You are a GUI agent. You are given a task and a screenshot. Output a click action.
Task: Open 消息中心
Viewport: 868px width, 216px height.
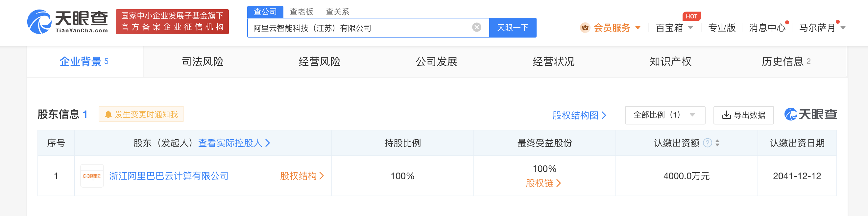tap(767, 28)
